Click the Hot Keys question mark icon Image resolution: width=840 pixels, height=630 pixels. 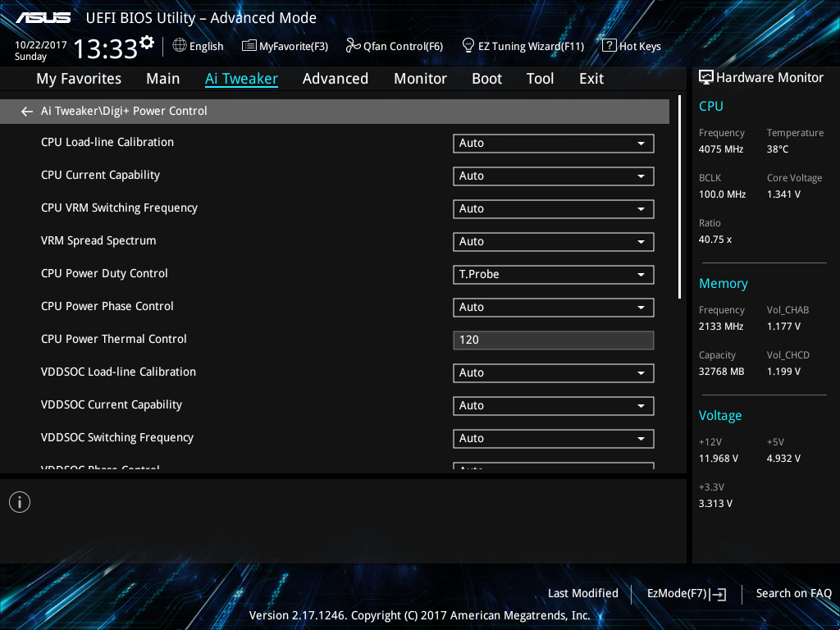(x=609, y=46)
